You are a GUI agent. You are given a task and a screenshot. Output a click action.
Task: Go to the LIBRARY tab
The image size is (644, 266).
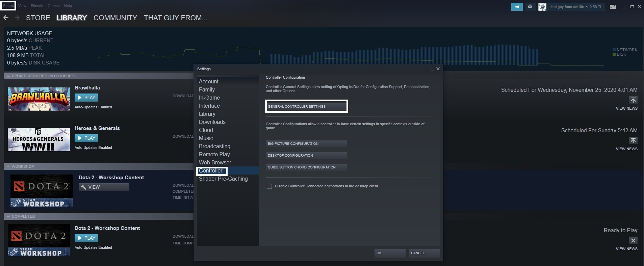point(72,18)
